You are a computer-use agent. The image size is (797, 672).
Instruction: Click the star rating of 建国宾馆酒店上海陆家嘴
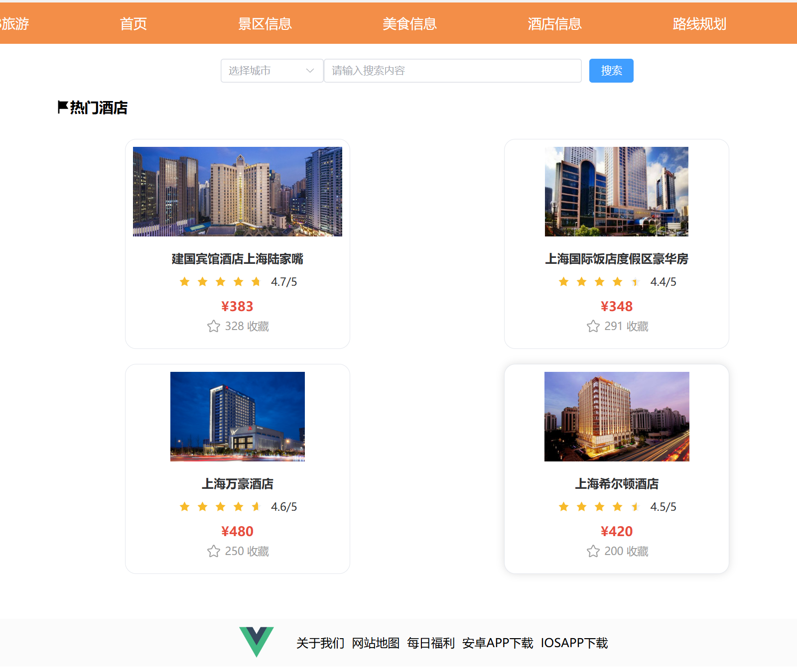tap(220, 282)
